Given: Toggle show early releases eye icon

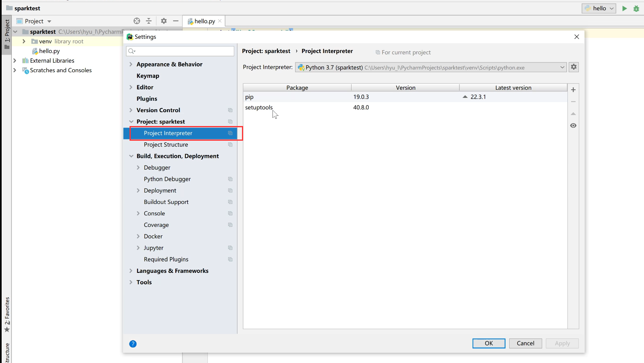Looking at the screenshot, I should [573, 126].
